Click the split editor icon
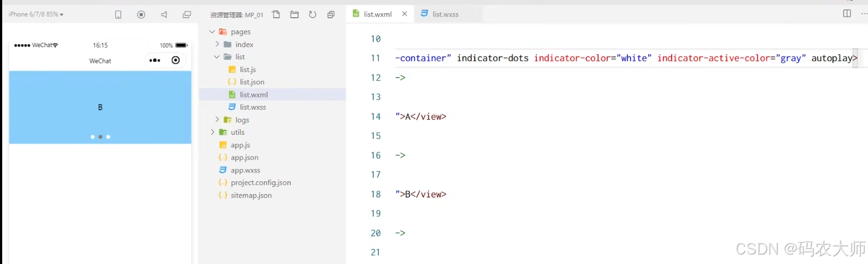This screenshot has height=264, width=868. coord(847,13)
